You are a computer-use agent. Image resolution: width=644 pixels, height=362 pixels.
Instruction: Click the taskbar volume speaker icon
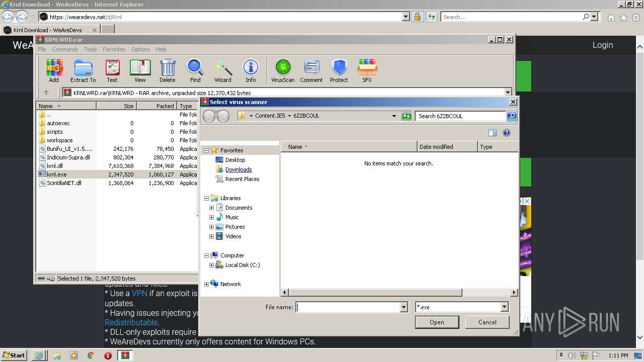point(572,355)
